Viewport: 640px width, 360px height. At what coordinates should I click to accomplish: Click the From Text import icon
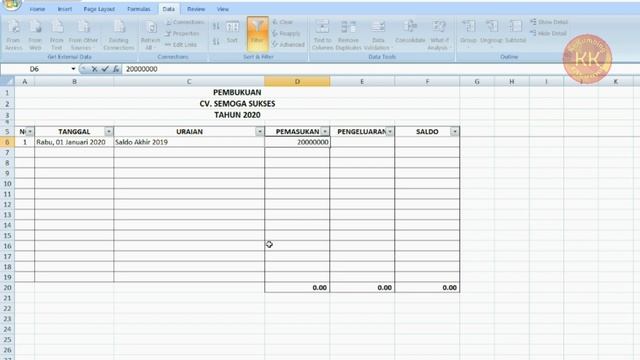[x=57, y=35]
